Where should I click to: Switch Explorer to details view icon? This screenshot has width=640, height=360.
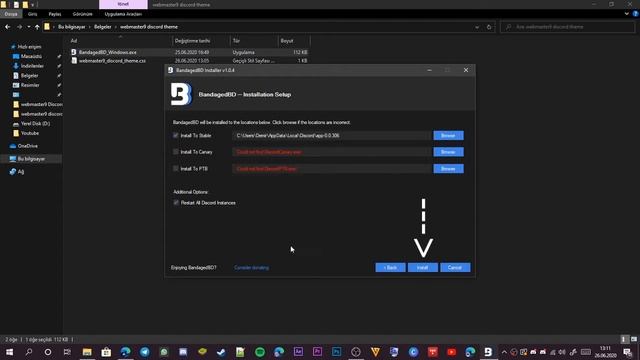tap(624, 340)
